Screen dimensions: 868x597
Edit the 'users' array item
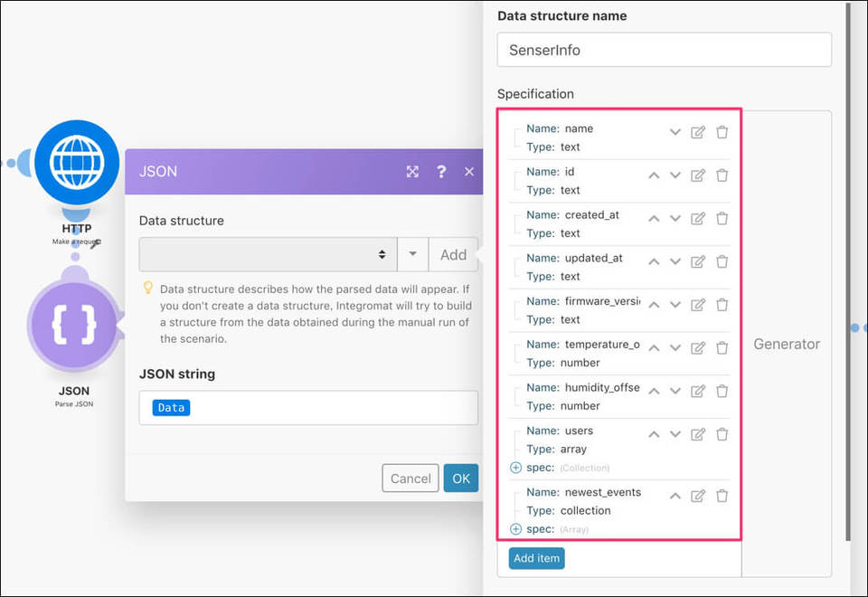pyautogui.click(x=698, y=434)
